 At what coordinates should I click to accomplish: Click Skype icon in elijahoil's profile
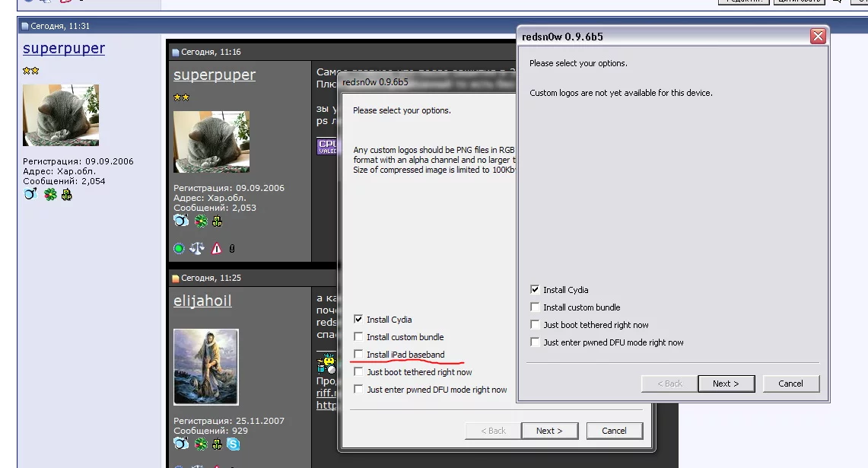pos(234,444)
